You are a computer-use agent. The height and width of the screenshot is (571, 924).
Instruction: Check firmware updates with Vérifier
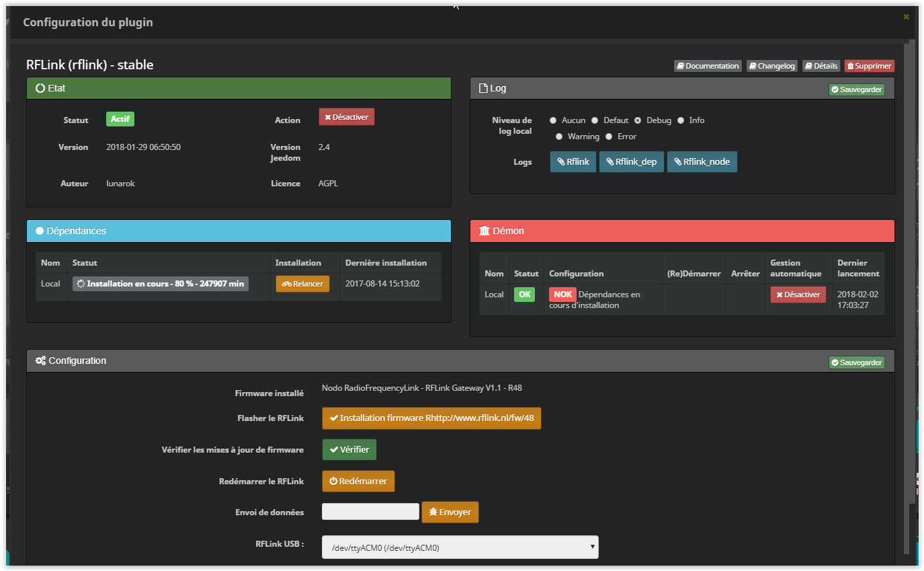point(349,450)
